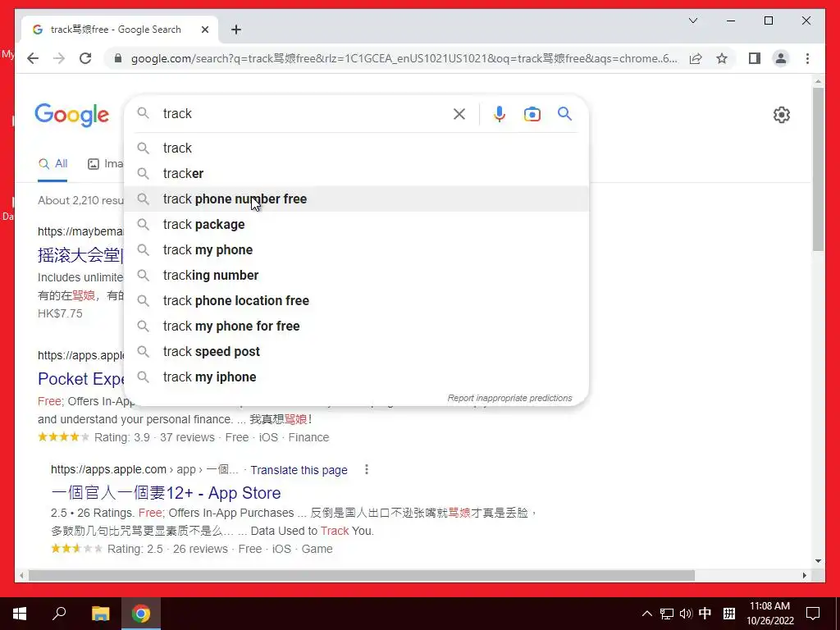Click 'Translate this page' link
This screenshot has width=840, height=630.
point(299,470)
